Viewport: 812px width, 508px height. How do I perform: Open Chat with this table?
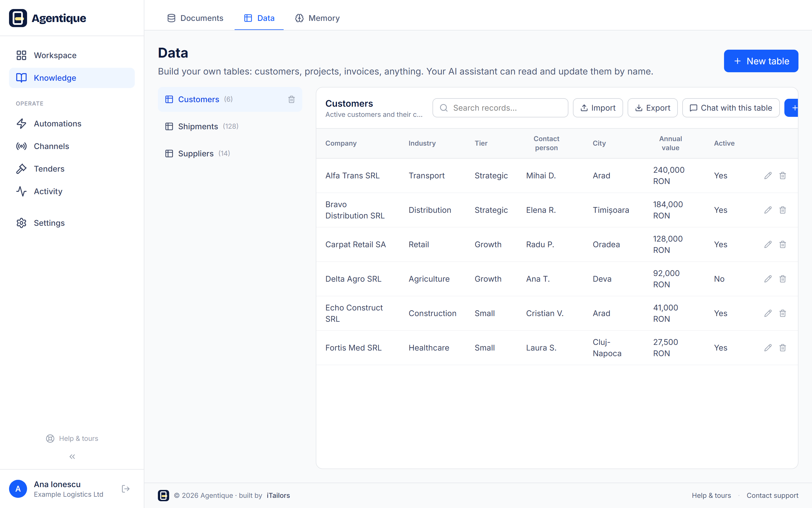(x=731, y=108)
